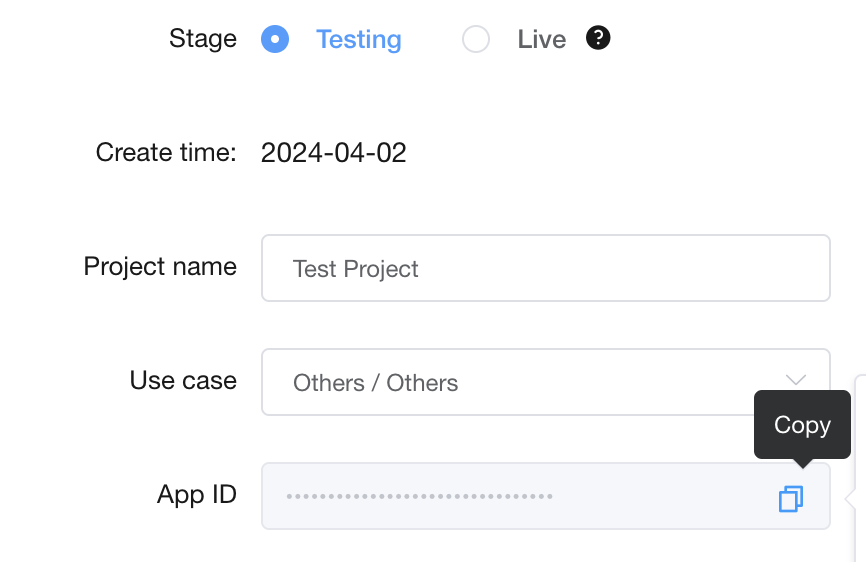Click the copy App ID icon
The image size is (866, 562).
[x=790, y=498]
